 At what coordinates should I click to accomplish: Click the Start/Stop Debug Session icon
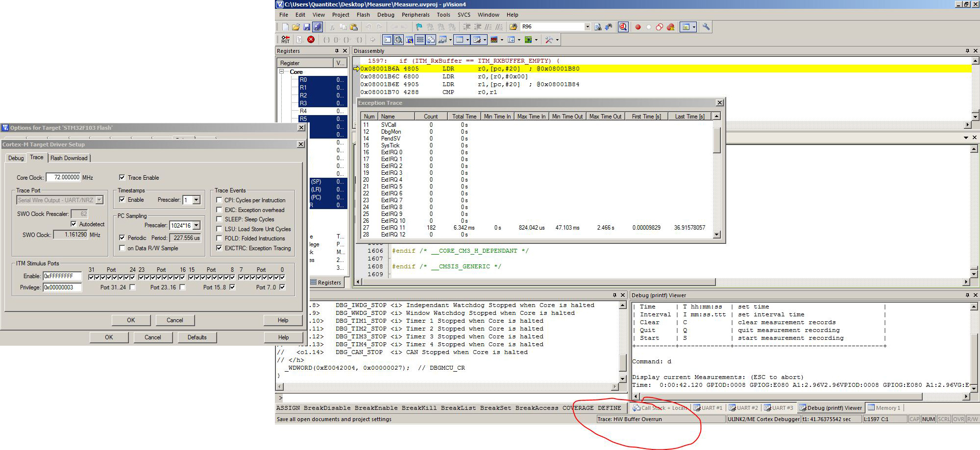(x=623, y=27)
